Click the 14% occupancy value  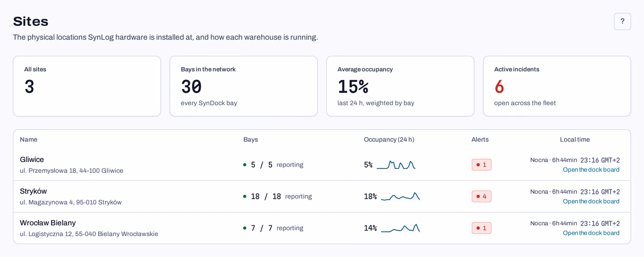(370, 228)
